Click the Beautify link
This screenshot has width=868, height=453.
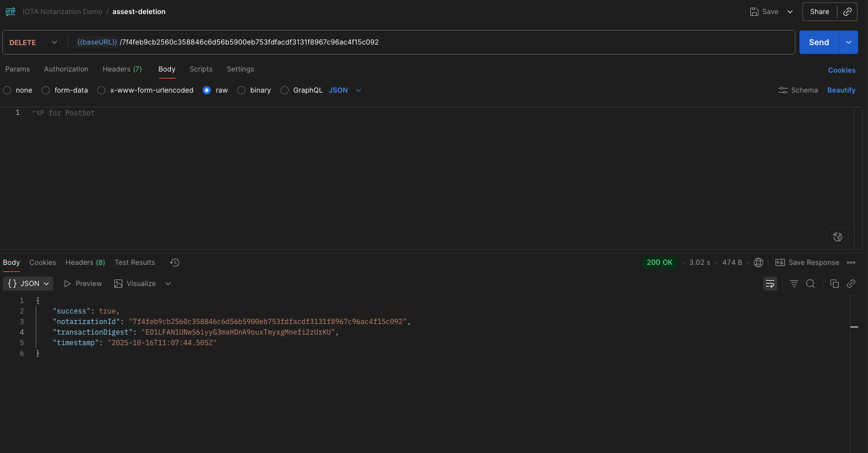click(x=841, y=90)
